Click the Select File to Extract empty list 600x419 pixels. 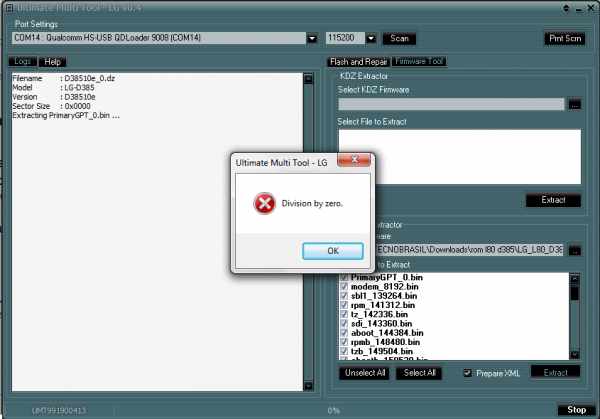[x=460, y=157]
